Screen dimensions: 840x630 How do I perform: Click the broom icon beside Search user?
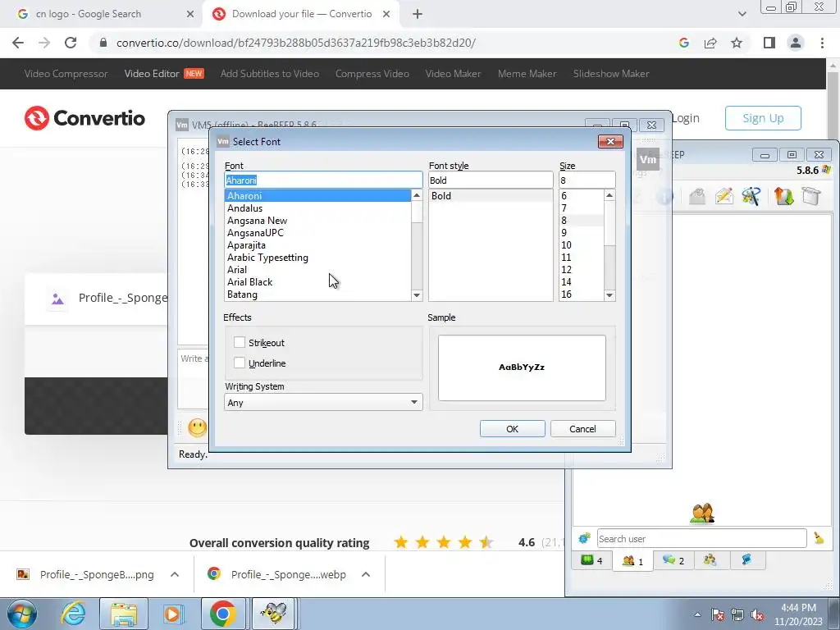(x=819, y=538)
